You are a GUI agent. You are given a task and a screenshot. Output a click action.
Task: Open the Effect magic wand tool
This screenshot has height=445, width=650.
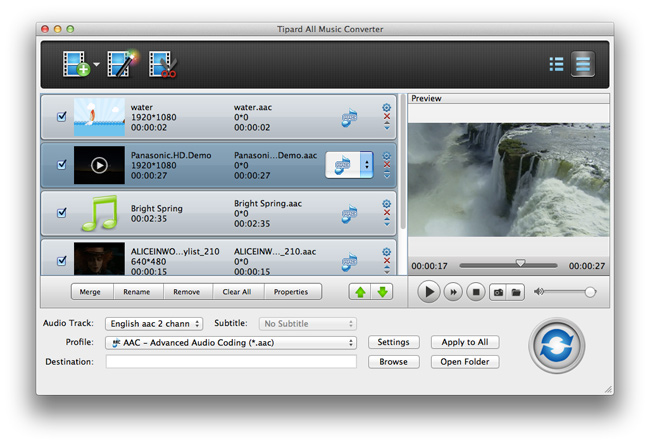[x=121, y=65]
